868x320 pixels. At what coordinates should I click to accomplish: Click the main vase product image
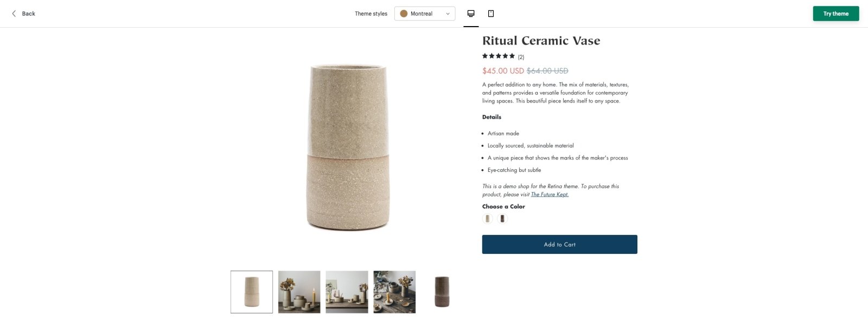[x=348, y=148]
